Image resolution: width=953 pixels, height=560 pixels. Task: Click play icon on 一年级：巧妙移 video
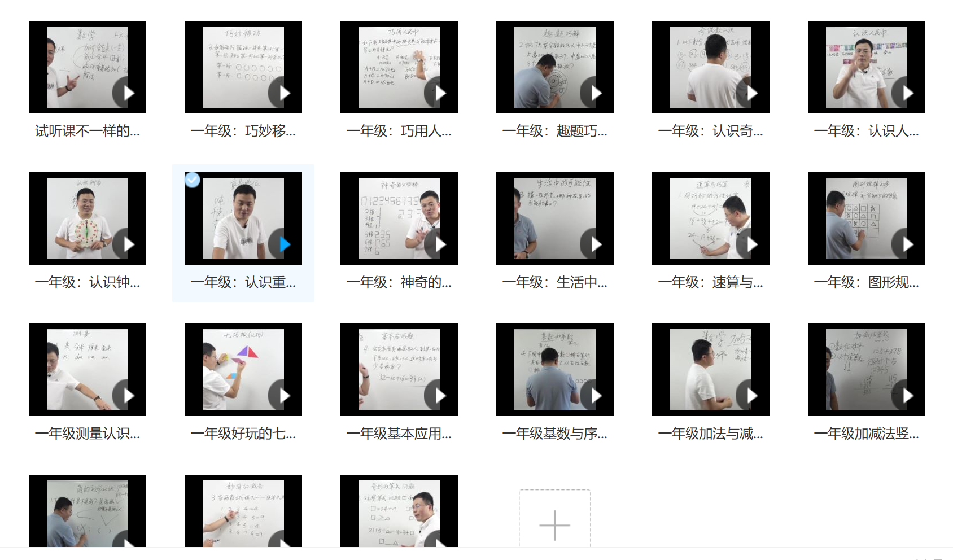pyautogui.click(x=283, y=93)
